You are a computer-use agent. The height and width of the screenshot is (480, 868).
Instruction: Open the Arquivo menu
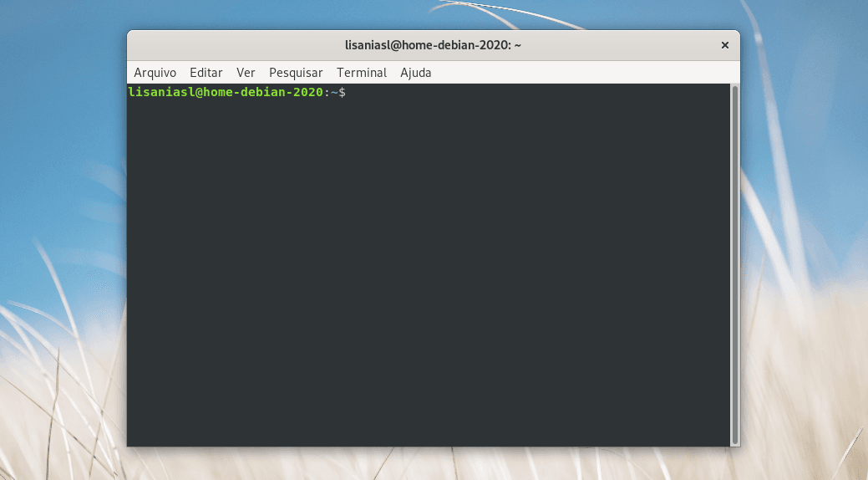[155, 73]
